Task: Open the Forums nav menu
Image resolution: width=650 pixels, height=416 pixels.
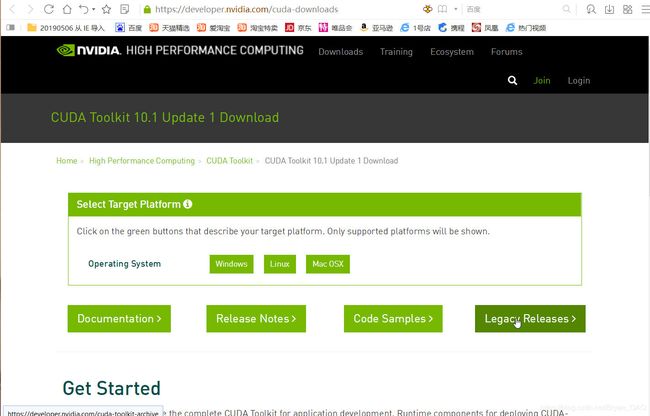Action: coord(507,52)
